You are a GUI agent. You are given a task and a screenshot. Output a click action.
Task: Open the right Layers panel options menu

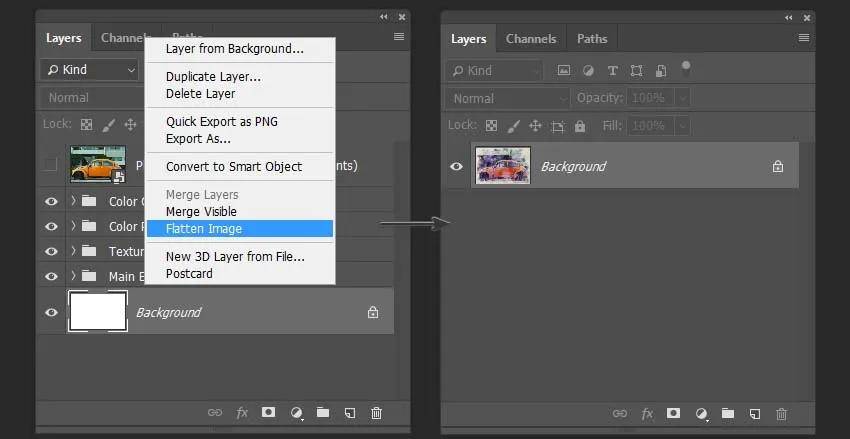tap(804, 37)
